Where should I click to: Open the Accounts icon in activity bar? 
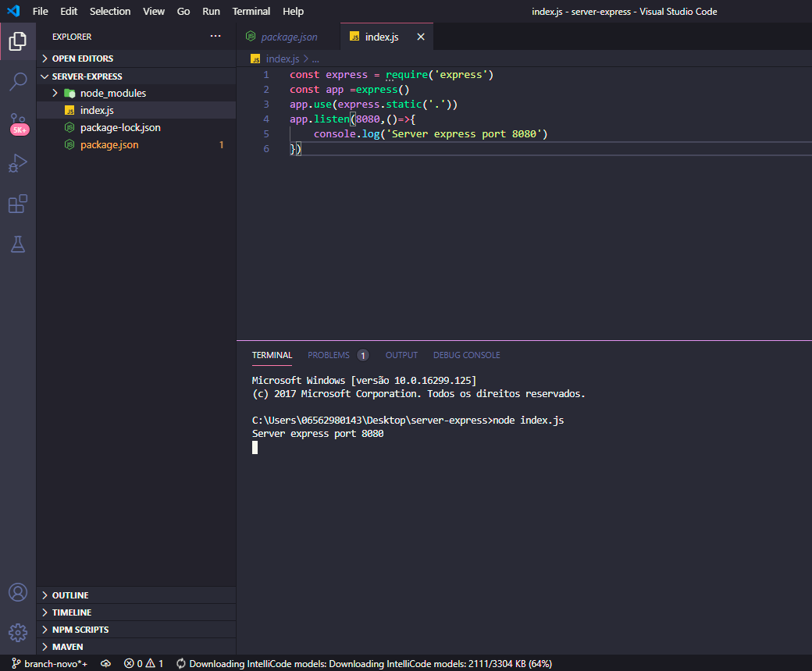[x=18, y=592]
